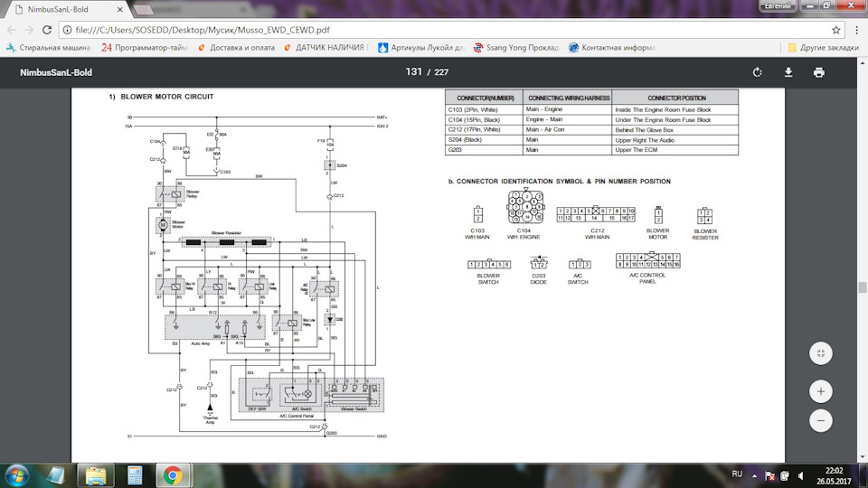Open bookmark Контактная информация
868x488 pixels.
(x=612, y=48)
